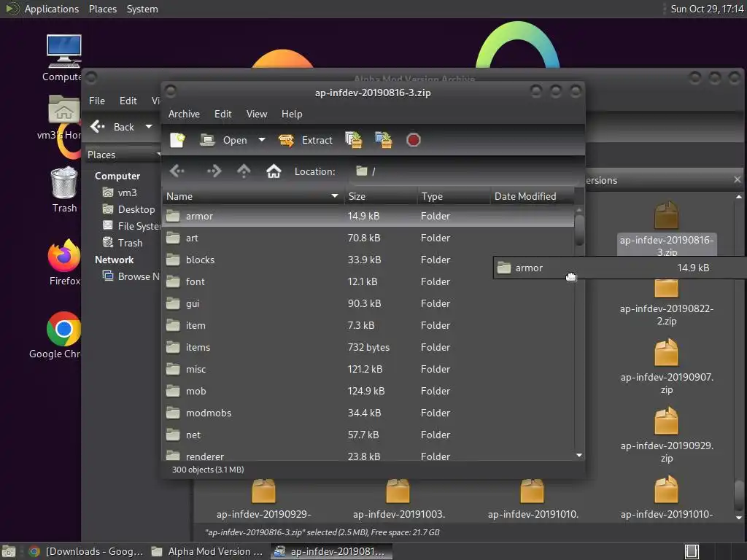Switch to Downloads Google Chrome taskbar item
The image size is (747, 560).
(x=86, y=551)
